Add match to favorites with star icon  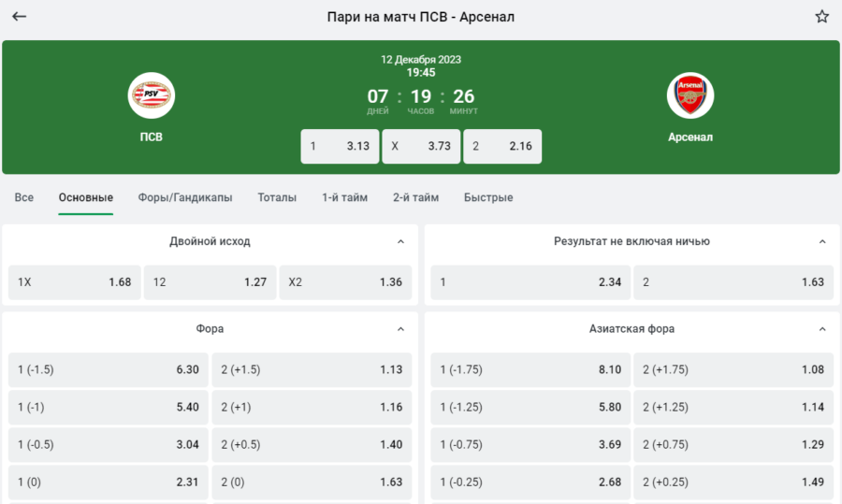821,17
